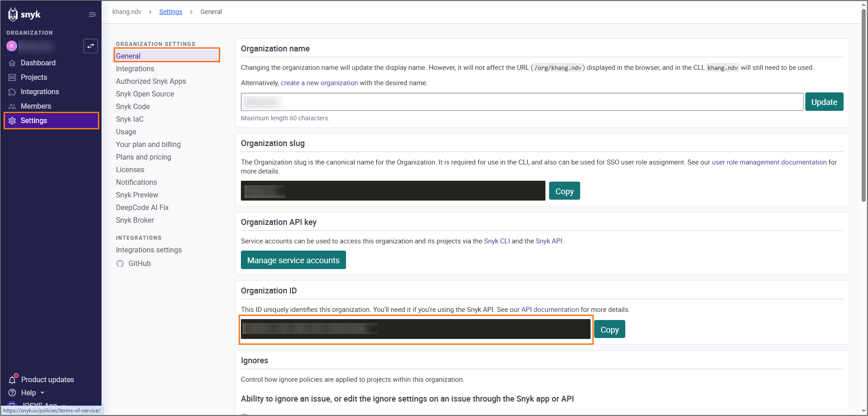Open Licenses settings
The height and width of the screenshot is (416, 868).
click(130, 169)
